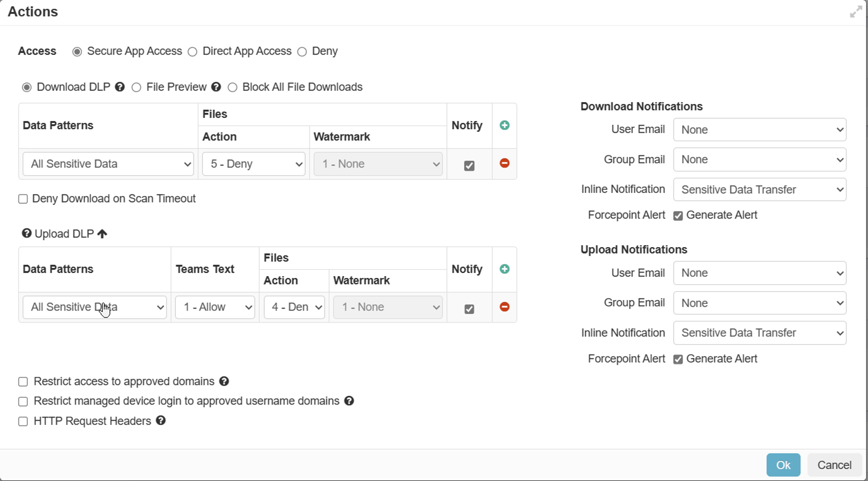Select the Direct App Access radio button
868x481 pixels.
click(193, 52)
